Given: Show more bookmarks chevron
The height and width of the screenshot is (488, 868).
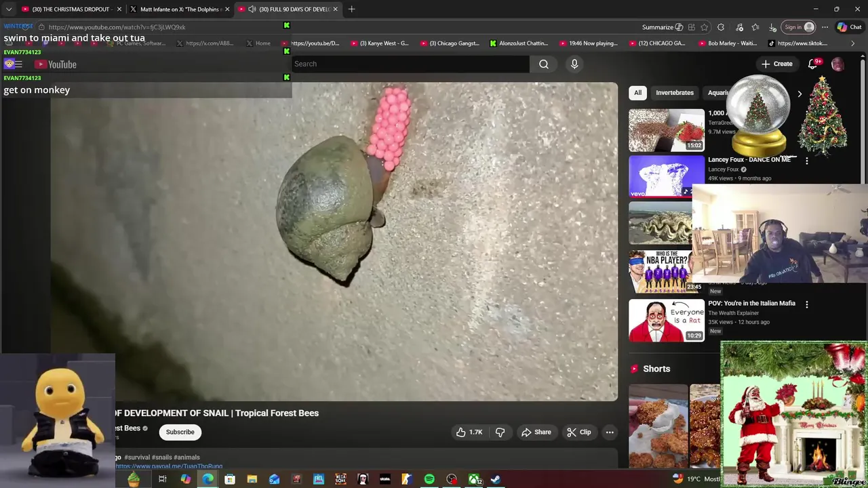Looking at the screenshot, I should tap(853, 43).
